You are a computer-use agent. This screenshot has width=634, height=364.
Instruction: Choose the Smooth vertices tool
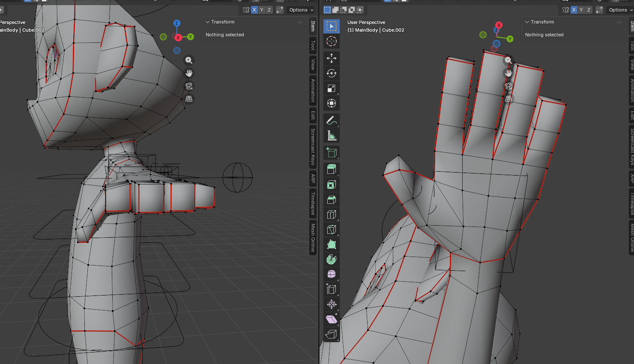point(331,274)
